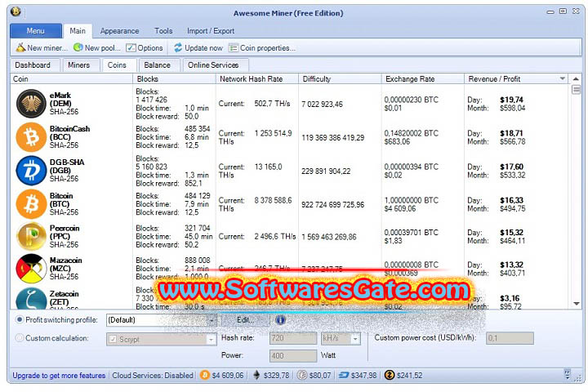Viewport: 588px width, 392px height.
Task: Click the scroll down arrow of coin list
Action: [576, 304]
